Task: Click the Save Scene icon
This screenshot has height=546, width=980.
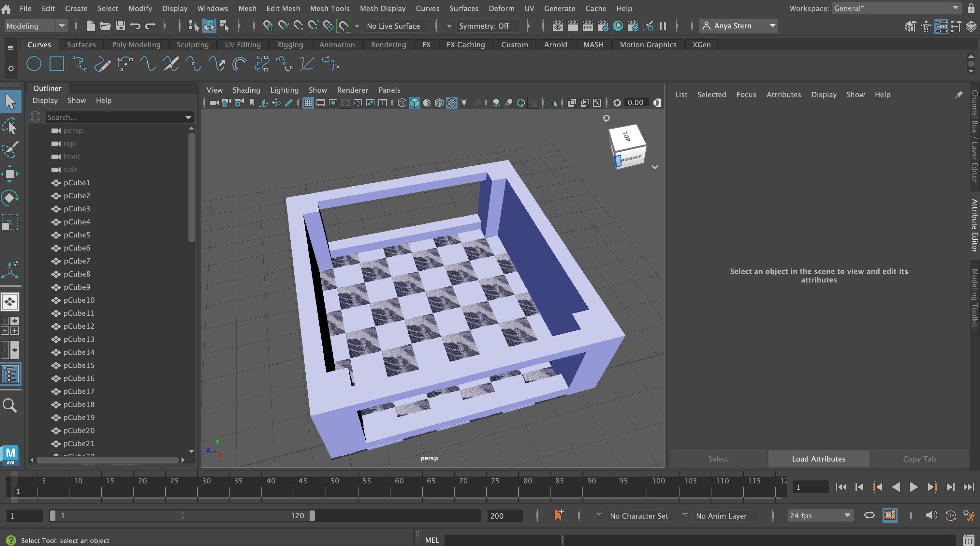Action: (x=121, y=26)
